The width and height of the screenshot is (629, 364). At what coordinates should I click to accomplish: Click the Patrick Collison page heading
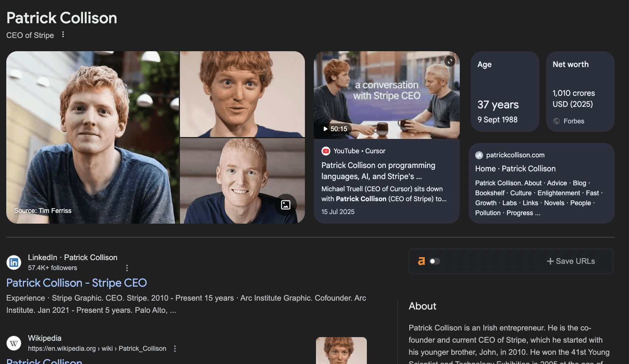[62, 18]
